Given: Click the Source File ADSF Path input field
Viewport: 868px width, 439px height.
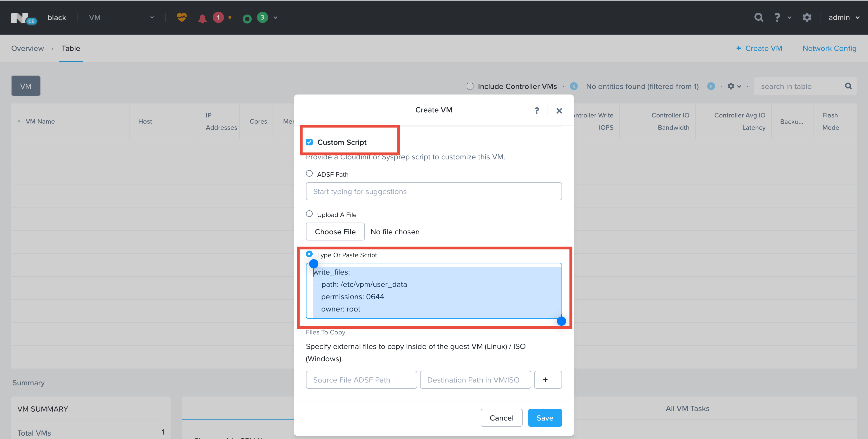Looking at the screenshot, I should pos(361,380).
